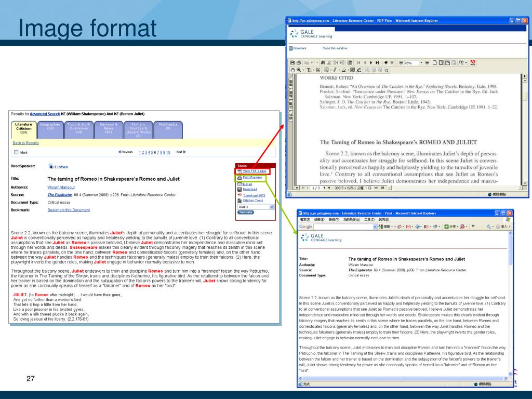Image resolution: width=532 pixels, height=399 pixels.
Task: Click the previous view black arrow in PDF toolbar
Action: [386, 62]
